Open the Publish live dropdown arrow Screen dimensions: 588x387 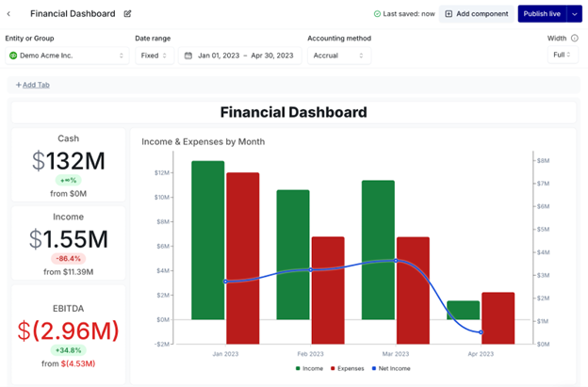coord(575,14)
